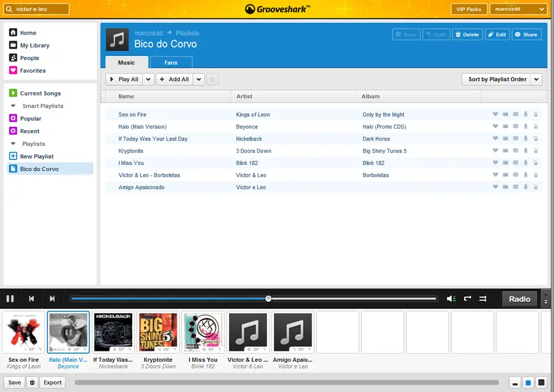The width and height of the screenshot is (554, 392).
Task: Switch to the Fans tab
Action: [x=171, y=63]
